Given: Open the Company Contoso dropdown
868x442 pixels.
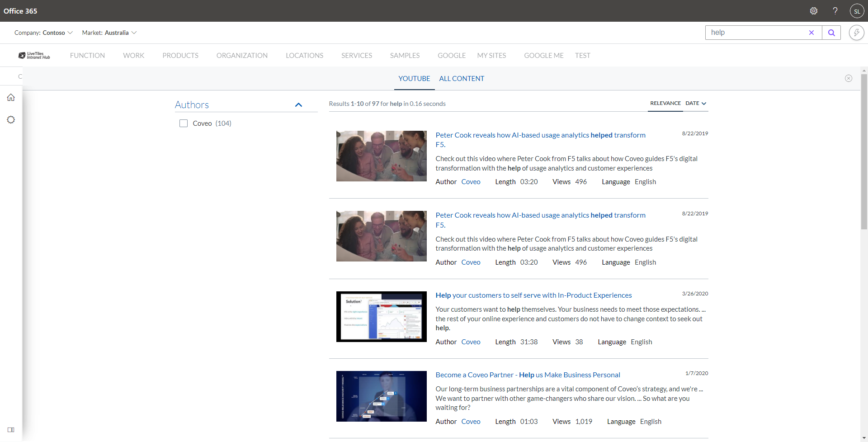Looking at the screenshot, I should click(43, 33).
